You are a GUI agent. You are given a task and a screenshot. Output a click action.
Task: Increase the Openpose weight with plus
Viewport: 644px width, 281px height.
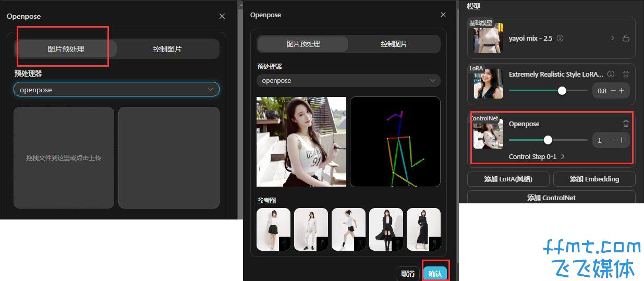pyautogui.click(x=622, y=140)
